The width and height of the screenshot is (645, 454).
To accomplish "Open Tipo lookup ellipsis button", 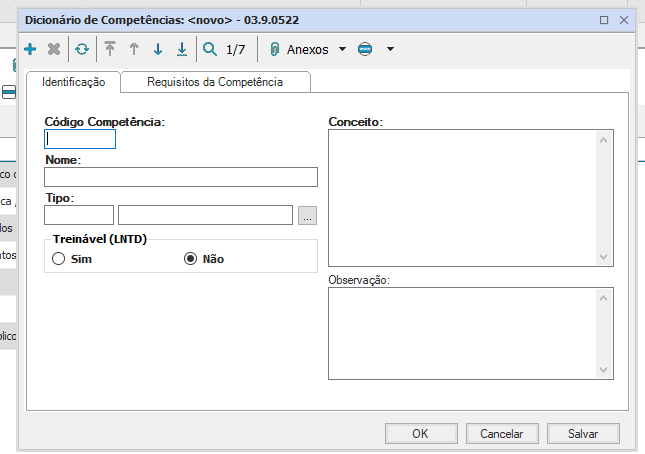I will pos(307,215).
